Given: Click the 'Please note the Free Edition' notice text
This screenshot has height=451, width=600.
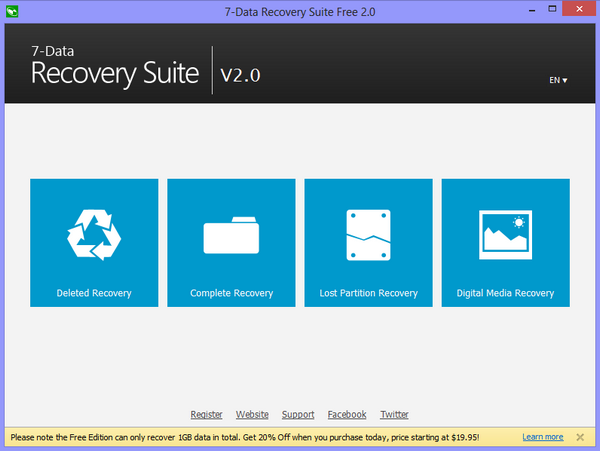Looking at the screenshot, I should tap(245, 437).
